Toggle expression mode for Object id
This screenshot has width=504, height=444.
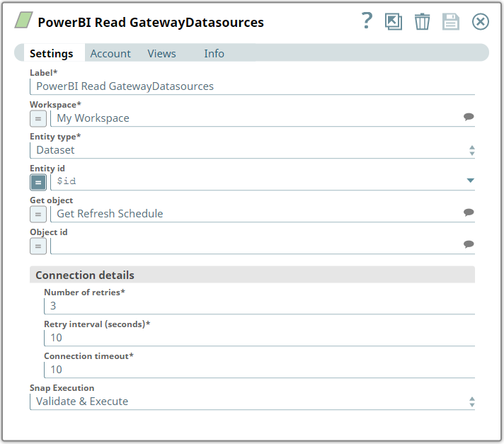38,246
